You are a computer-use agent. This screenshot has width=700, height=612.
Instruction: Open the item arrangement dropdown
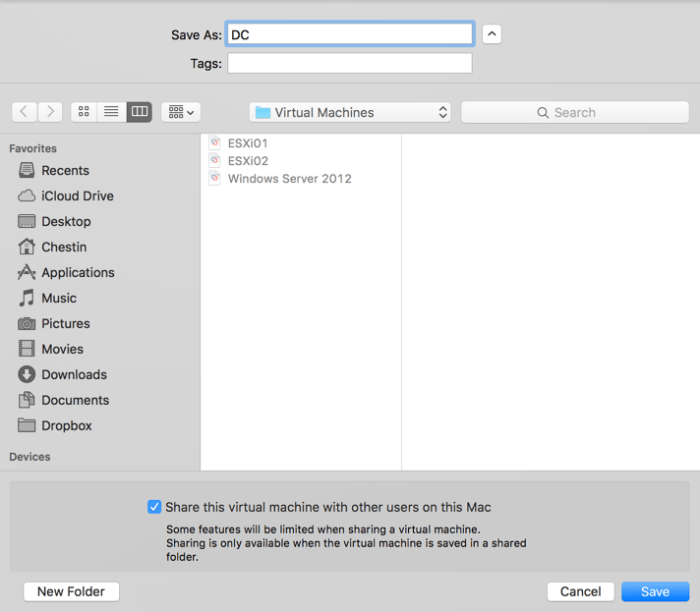click(181, 112)
